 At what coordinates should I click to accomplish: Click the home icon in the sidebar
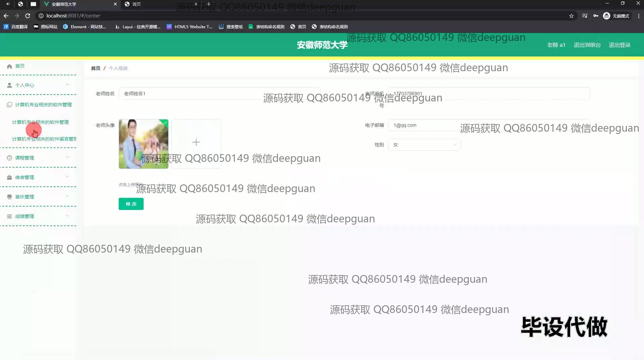[9, 66]
